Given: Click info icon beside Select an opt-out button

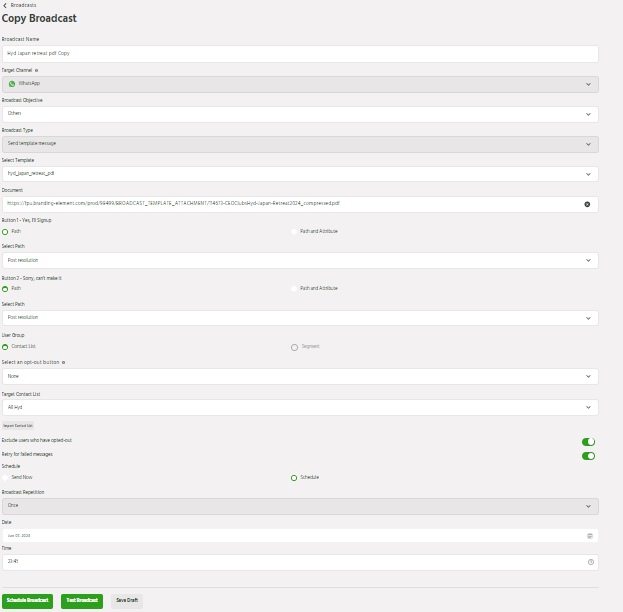Looking at the screenshot, I should [x=64, y=362].
